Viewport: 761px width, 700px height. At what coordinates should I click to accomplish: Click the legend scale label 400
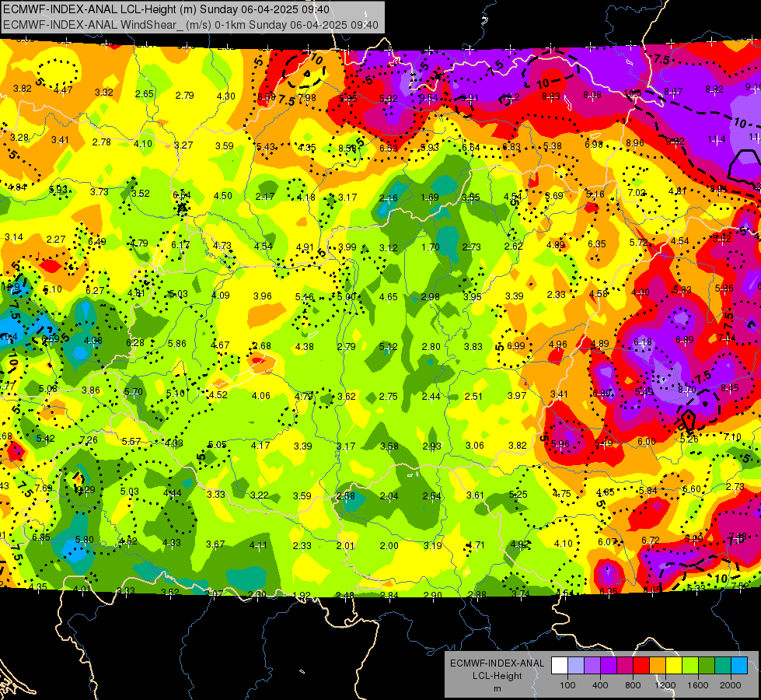600,685
